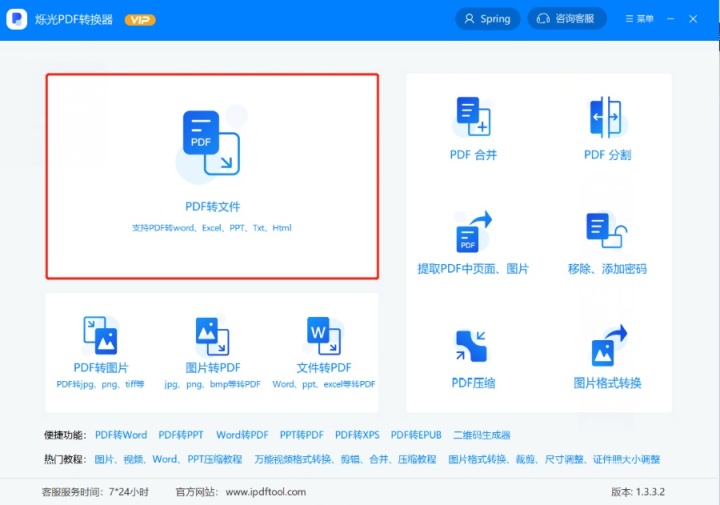Open the 文件转PDF Word icon
This screenshot has height=505, width=720.
(x=324, y=336)
